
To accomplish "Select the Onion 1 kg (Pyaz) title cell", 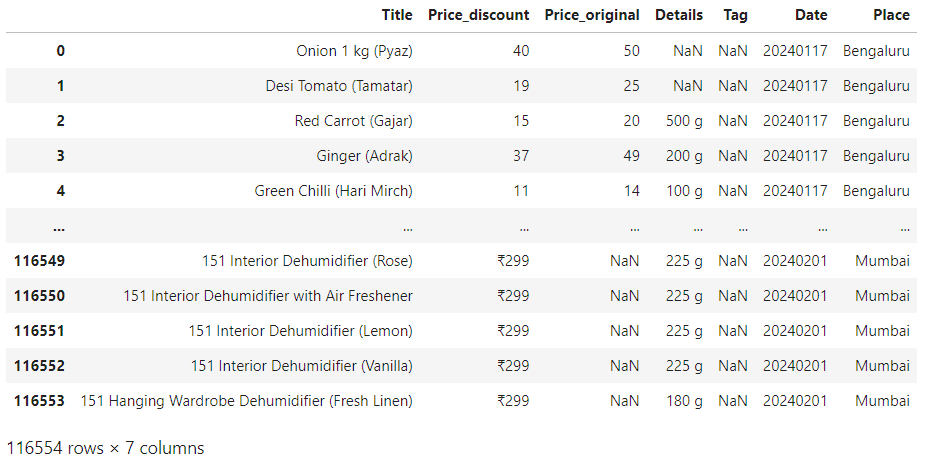I will click(x=354, y=51).
